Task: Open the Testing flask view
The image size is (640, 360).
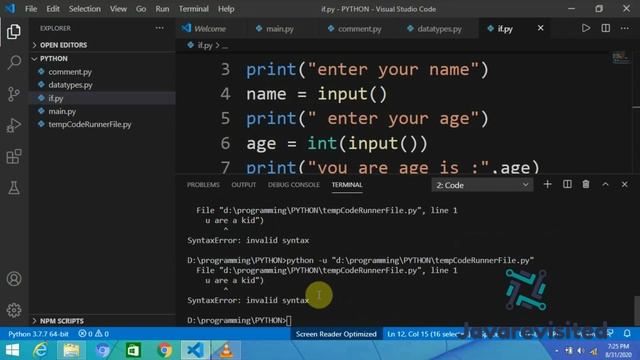Action: (13, 188)
